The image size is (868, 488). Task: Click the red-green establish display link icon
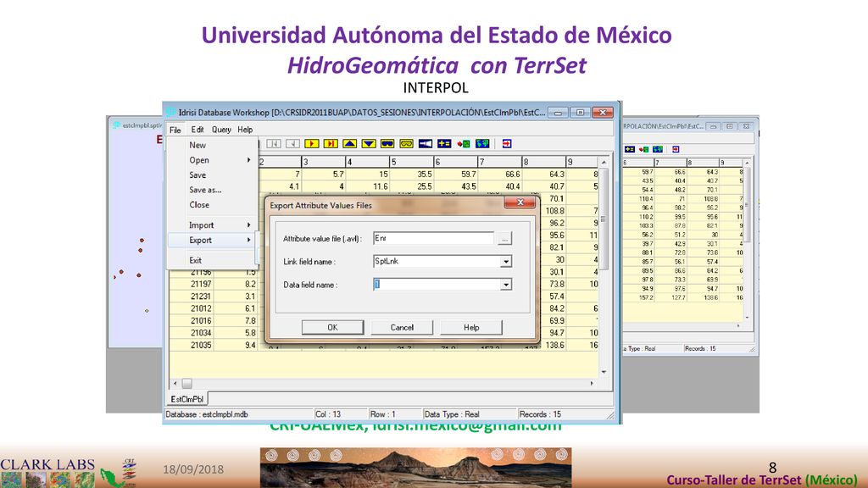click(x=464, y=144)
